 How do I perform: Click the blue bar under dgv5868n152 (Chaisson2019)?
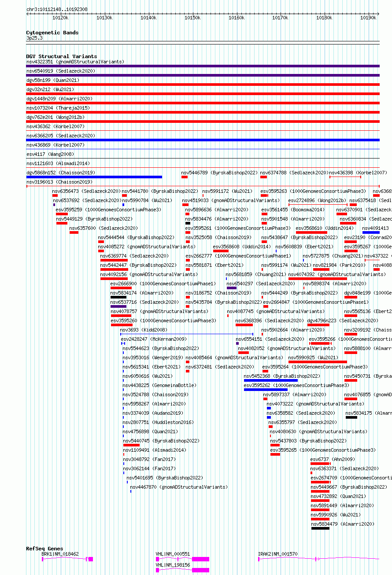point(94,177)
